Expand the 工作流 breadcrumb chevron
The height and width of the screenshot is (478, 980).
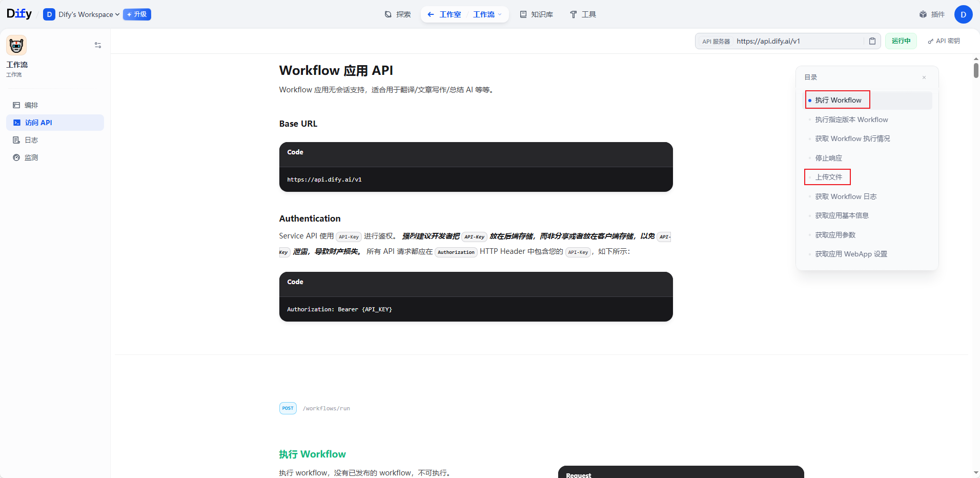501,14
